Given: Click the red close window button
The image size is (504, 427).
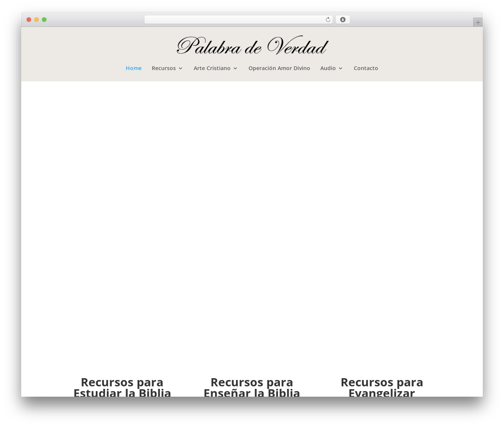Looking at the screenshot, I should (29, 20).
